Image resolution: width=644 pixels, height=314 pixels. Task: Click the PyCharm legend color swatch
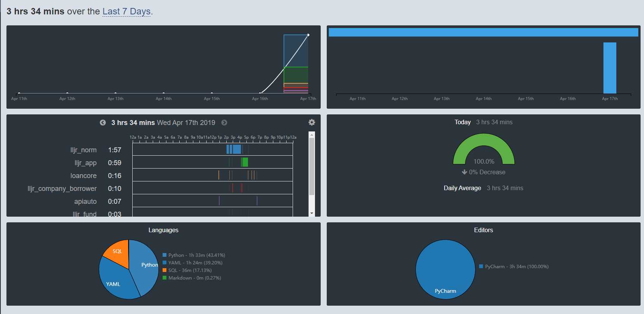[481, 266]
